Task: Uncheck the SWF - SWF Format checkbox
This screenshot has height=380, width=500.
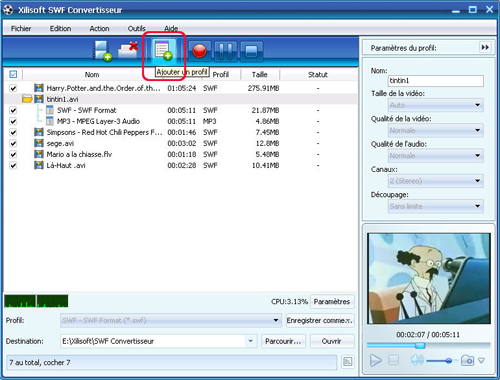Action: pos(13,110)
